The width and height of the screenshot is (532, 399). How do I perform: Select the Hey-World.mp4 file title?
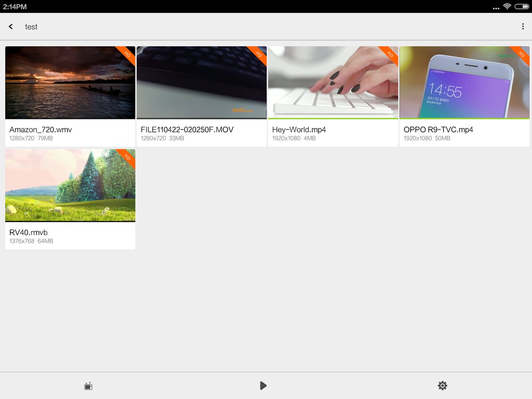(299, 130)
